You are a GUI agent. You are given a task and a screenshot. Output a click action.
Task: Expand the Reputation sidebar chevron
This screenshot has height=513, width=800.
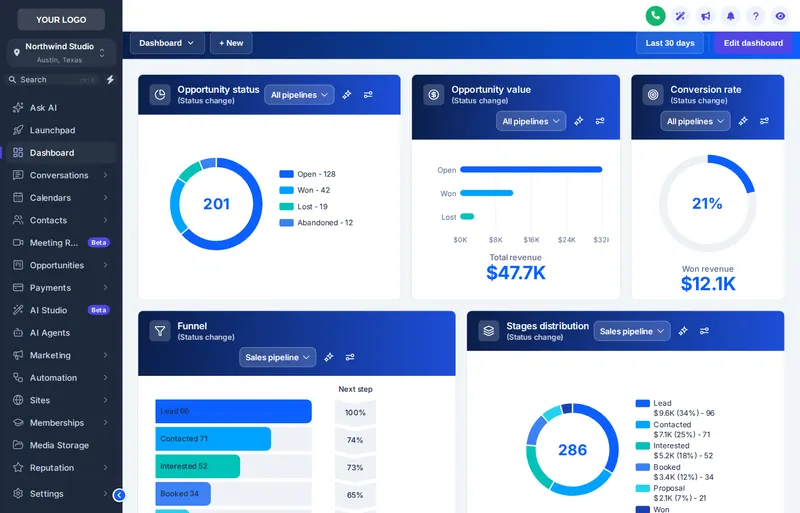pyautogui.click(x=105, y=468)
